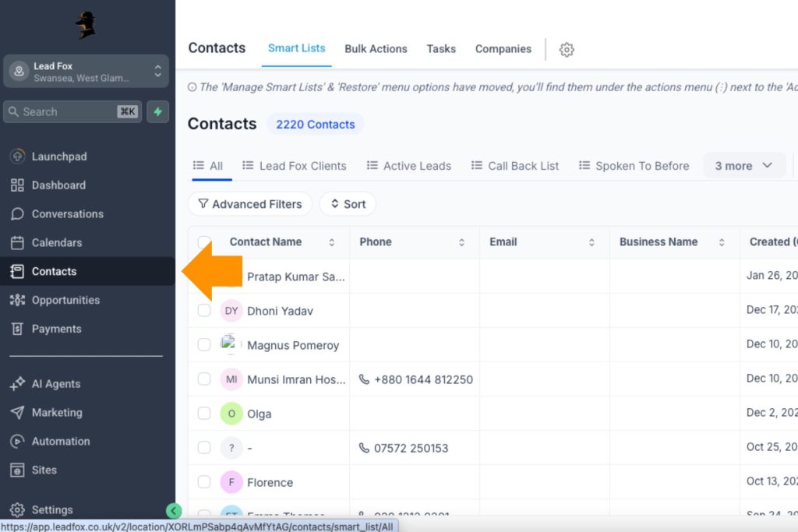Navigate to the Automation section

[x=62, y=441]
